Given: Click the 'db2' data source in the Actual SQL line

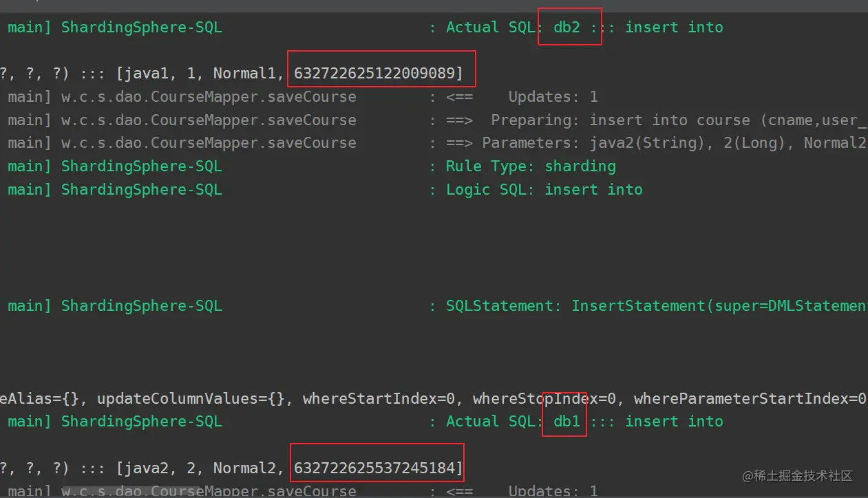Looking at the screenshot, I should click(567, 28).
